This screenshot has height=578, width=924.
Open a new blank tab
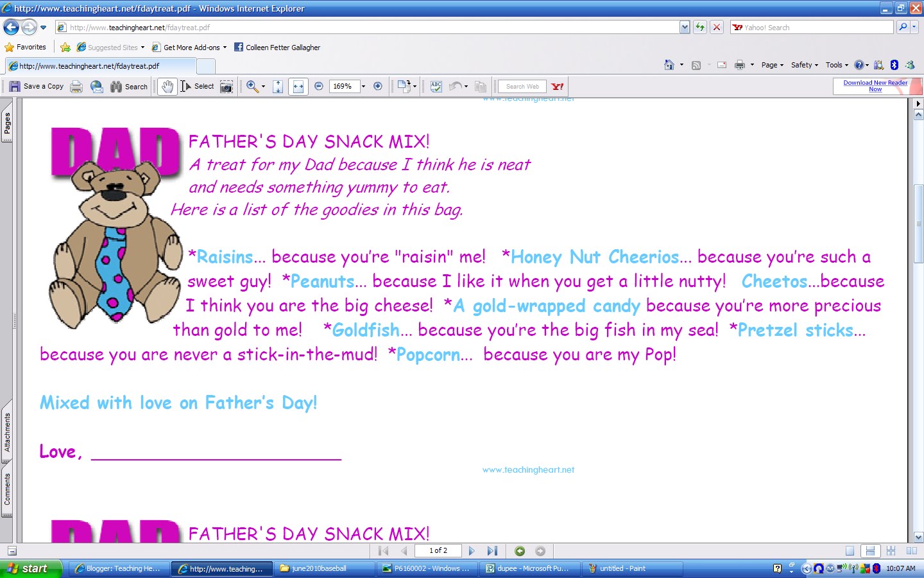[x=206, y=67]
